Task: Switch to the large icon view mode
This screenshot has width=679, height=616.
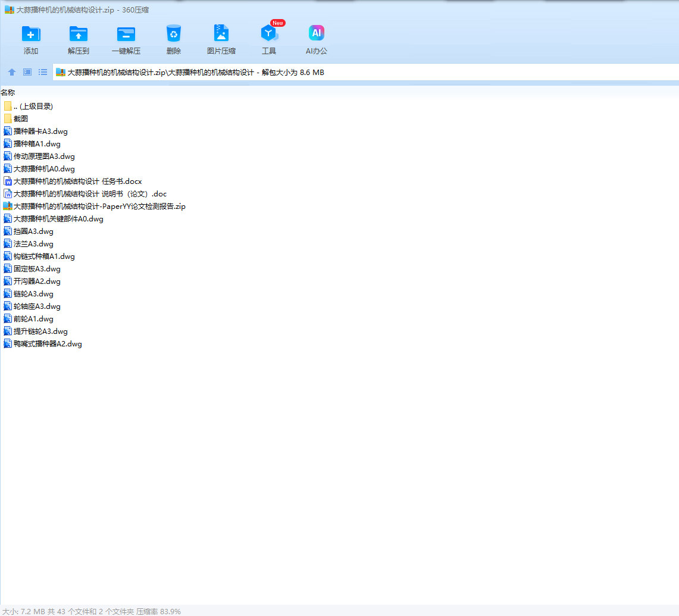Action: click(27, 72)
